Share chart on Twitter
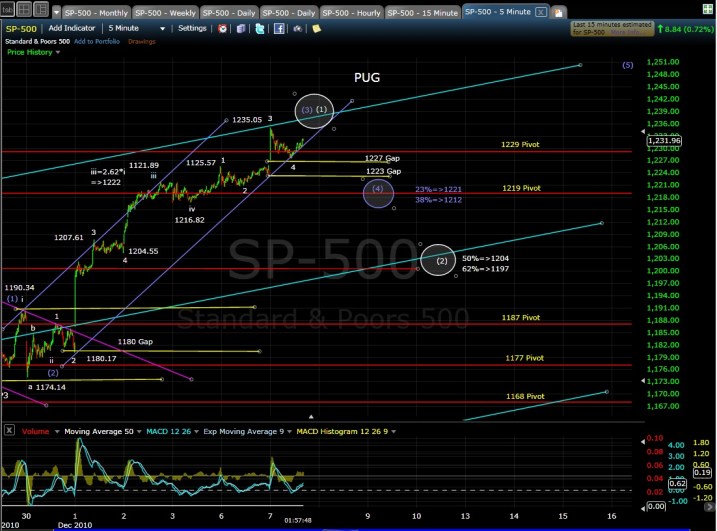Screen dimensions: 717x531 pyautogui.click(x=260, y=29)
